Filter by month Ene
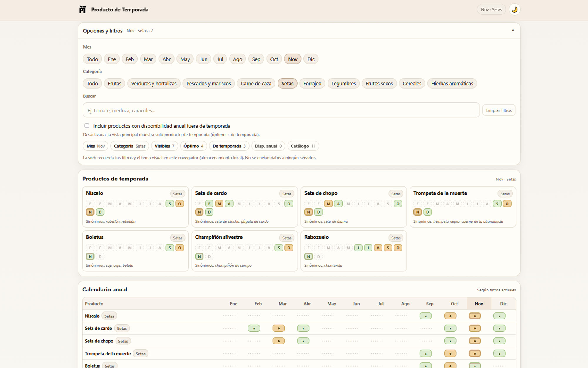The width and height of the screenshot is (588, 368). click(112, 59)
